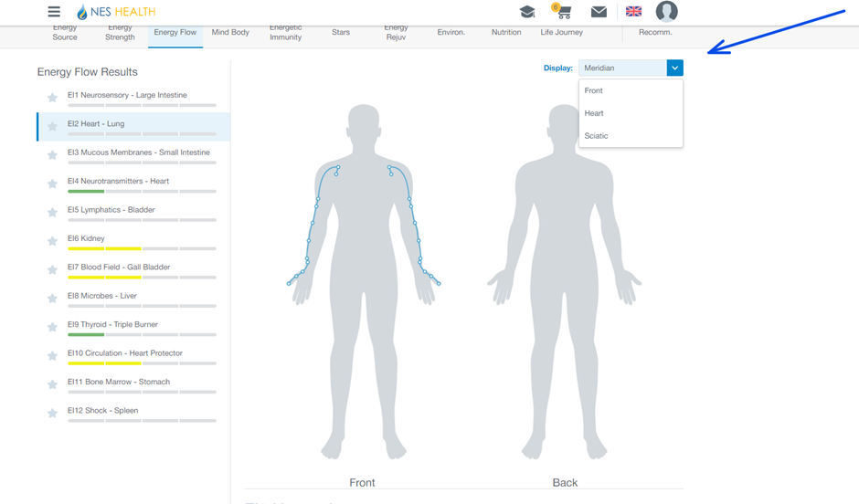This screenshot has height=504, width=859.
Task: Choose Front from the Display list
Action: point(594,90)
